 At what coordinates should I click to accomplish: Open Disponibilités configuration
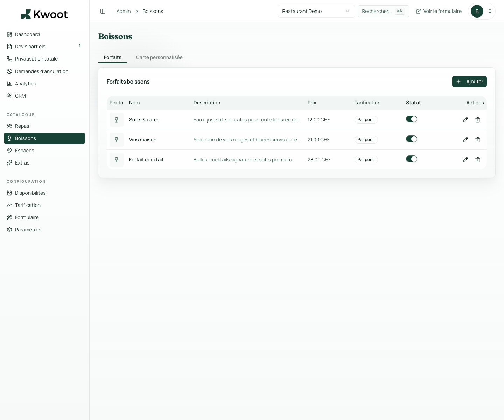(44, 193)
